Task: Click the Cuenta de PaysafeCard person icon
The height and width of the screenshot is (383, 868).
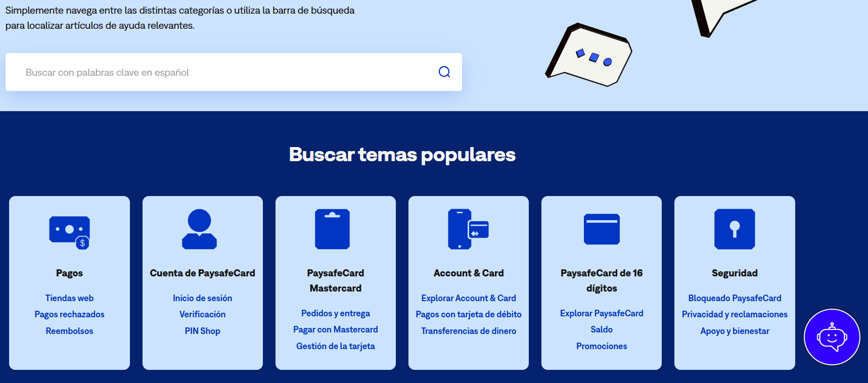Action: 199,229
